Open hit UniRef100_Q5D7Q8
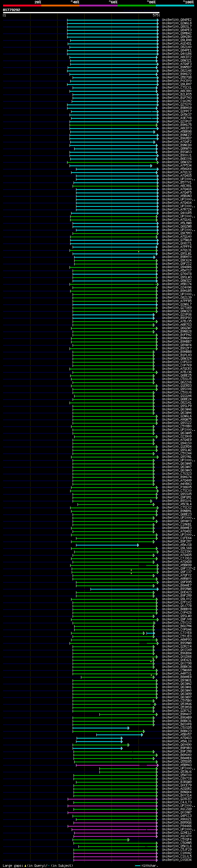The height and width of the screenshot is (868, 197). (x=176, y=78)
